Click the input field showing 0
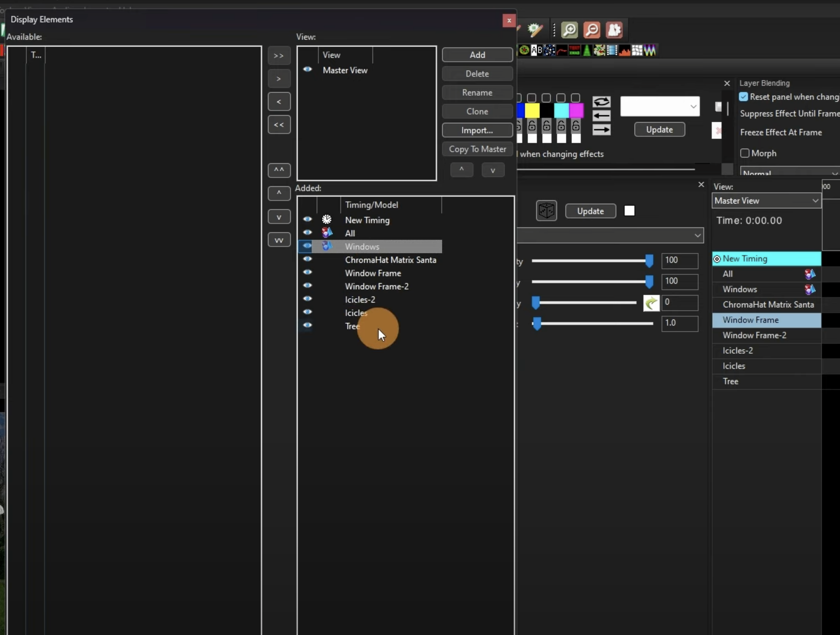The height and width of the screenshot is (635, 840). click(x=680, y=303)
